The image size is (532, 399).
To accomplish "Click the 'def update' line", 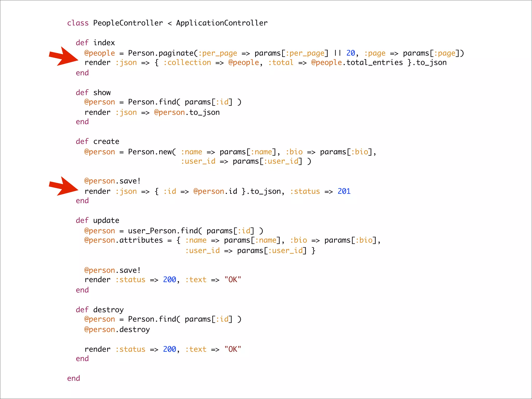I will [x=97, y=220].
